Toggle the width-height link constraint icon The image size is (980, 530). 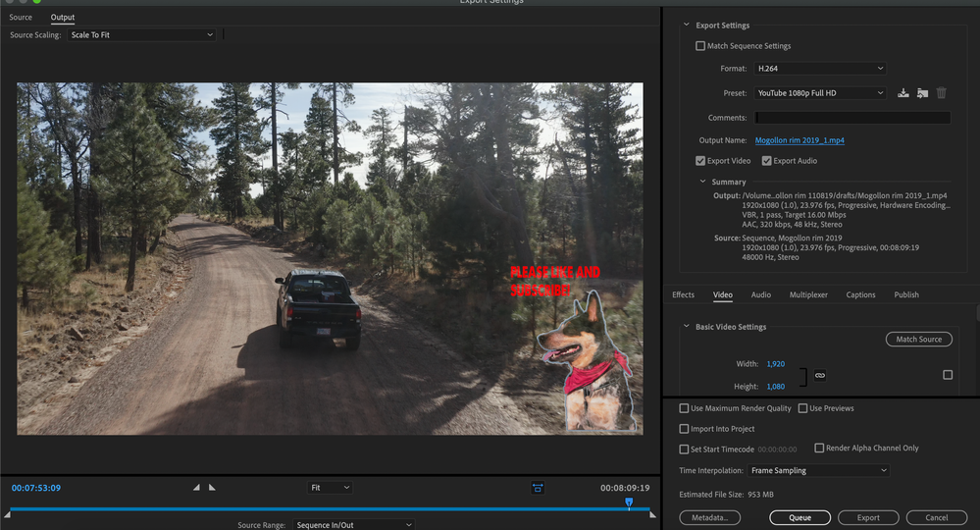pos(820,375)
